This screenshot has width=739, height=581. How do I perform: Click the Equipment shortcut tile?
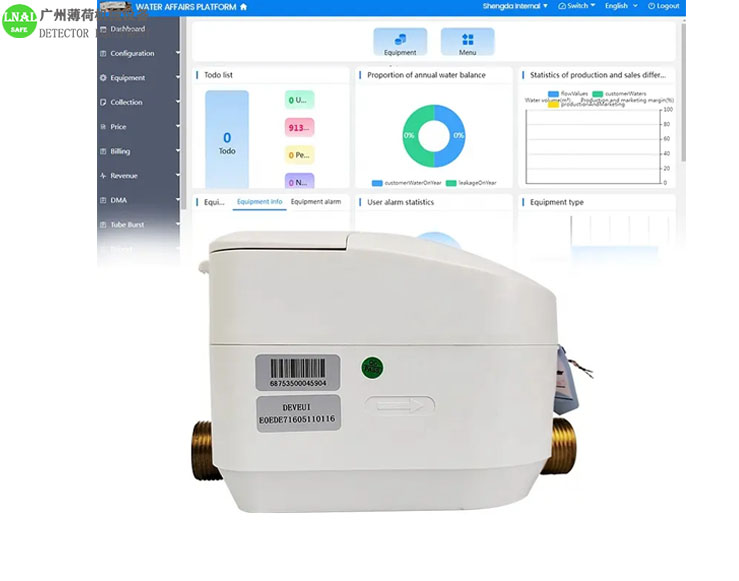[400, 42]
